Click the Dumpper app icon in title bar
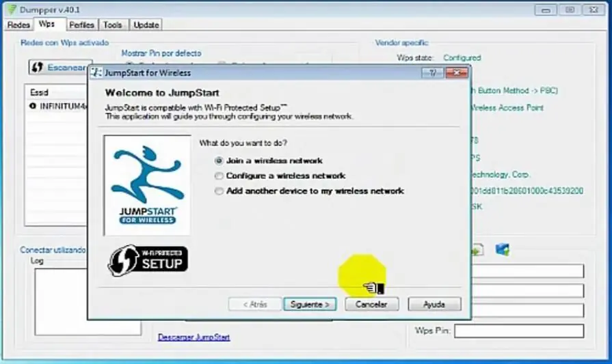This screenshot has width=612, height=364. coord(12,9)
